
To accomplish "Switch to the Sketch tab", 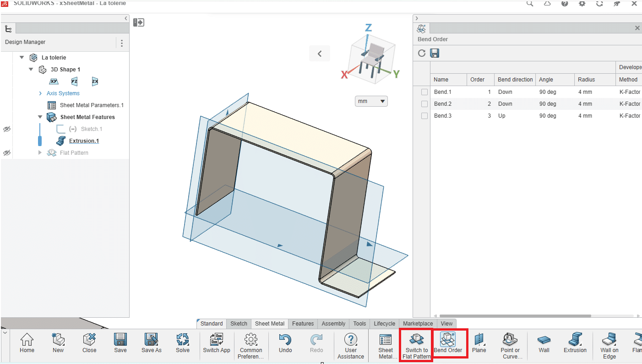I will pos(239,324).
